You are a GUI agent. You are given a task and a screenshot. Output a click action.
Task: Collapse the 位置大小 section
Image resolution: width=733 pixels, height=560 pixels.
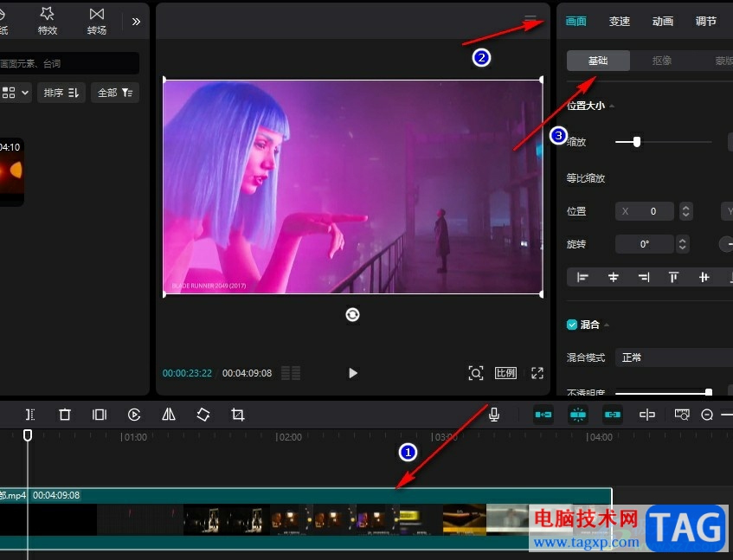point(612,106)
